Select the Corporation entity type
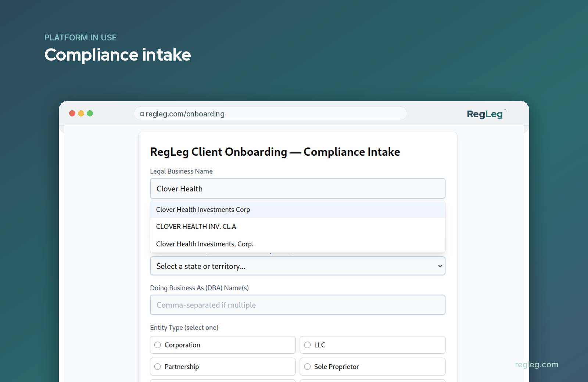The height and width of the screenshot is (382, 588). (x=223, y=345)
